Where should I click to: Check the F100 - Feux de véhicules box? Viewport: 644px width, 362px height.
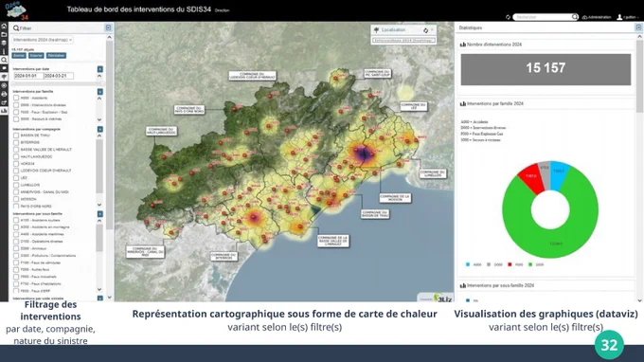pos(16,262)
